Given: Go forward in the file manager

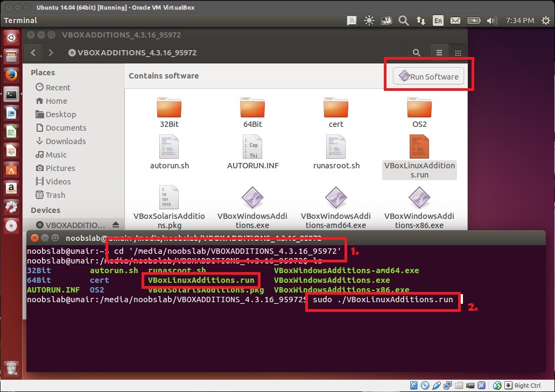Looking at the screenshot, I should (x=51, y=53).
